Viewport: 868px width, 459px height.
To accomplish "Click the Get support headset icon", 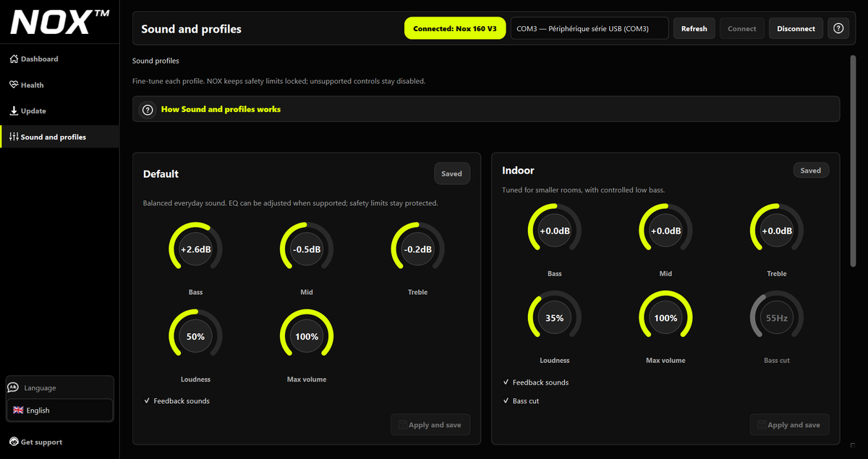I will point(14,442).
